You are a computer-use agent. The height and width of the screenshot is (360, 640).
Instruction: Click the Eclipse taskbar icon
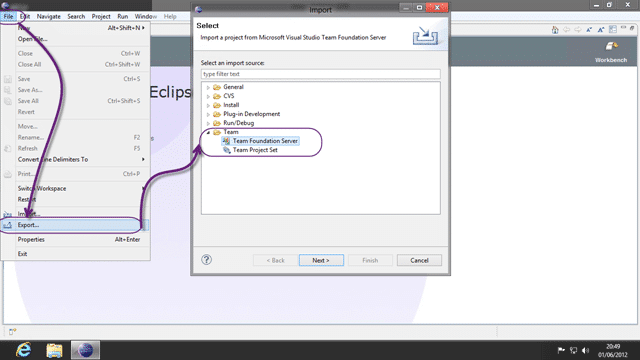click(85, 350)
